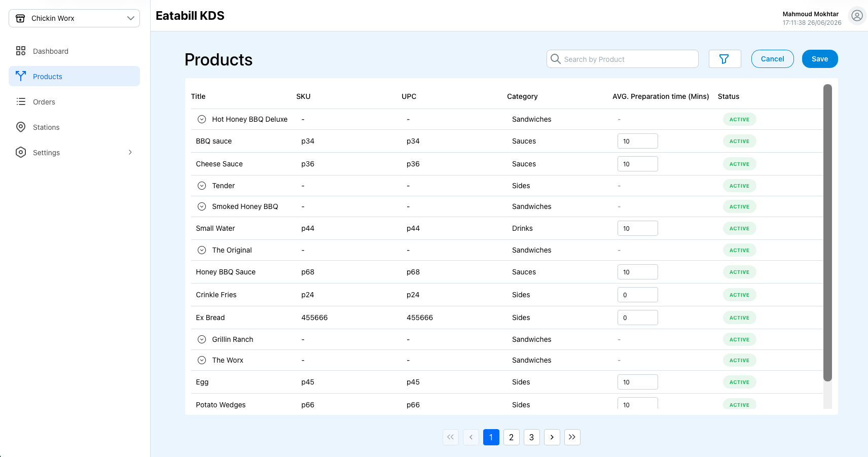Click the AVG. Preparation time column header
Viewport: 868px width, 457px height.
[661, 96]
